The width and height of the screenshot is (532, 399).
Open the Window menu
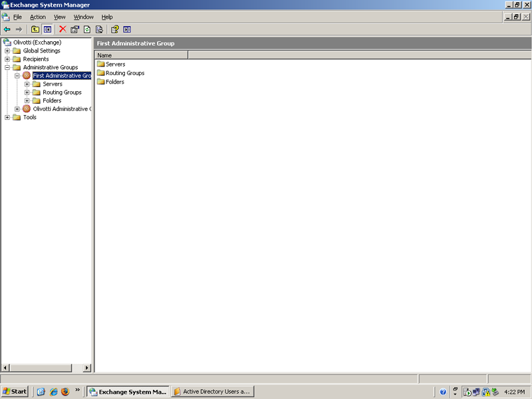click(x=84, y=17)
